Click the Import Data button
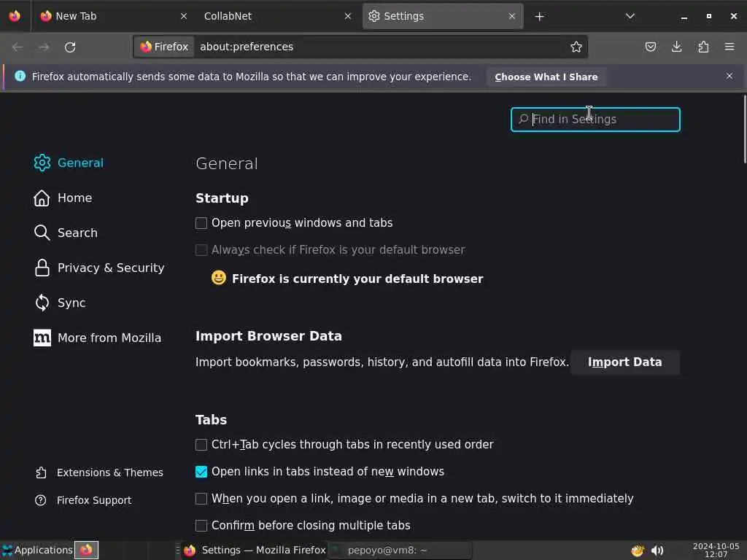The height and width of the screenshot is (560, 747). pyautogui.click(x=624, y=362)
